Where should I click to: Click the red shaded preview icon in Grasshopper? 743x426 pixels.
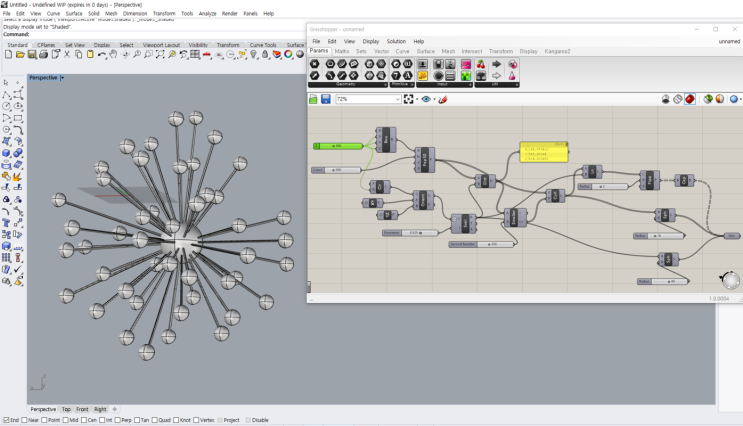(690, 99)
